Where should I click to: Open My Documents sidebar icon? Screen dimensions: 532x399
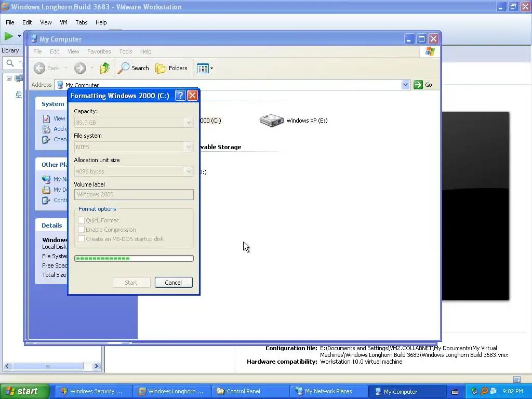pyautogui.click(x=46, y=190)
